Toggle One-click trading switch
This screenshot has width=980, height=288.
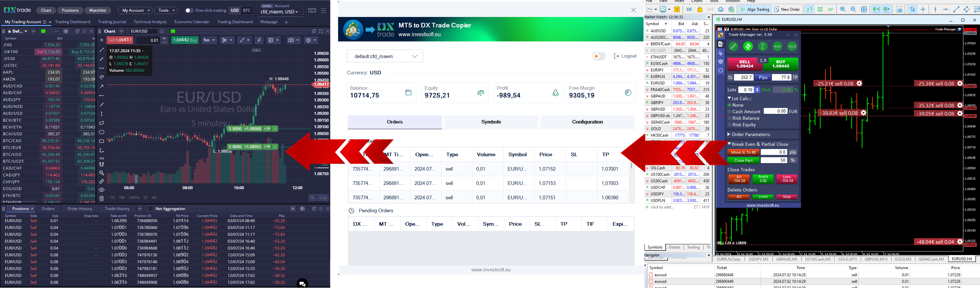(x=189, y=11)
